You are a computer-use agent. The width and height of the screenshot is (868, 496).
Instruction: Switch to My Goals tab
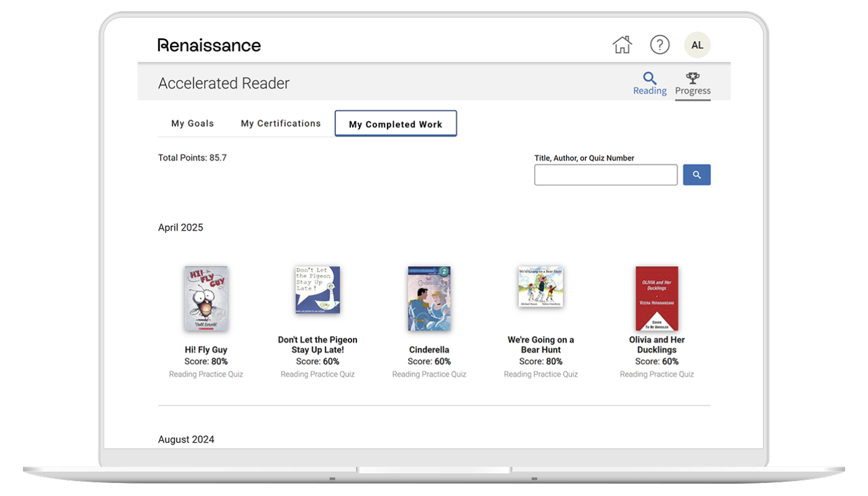[192, 123]
